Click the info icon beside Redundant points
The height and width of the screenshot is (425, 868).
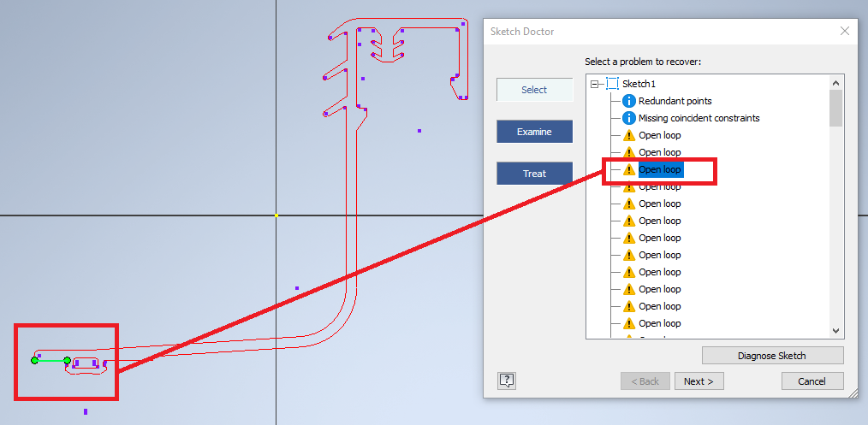click(x=629, y=101)
